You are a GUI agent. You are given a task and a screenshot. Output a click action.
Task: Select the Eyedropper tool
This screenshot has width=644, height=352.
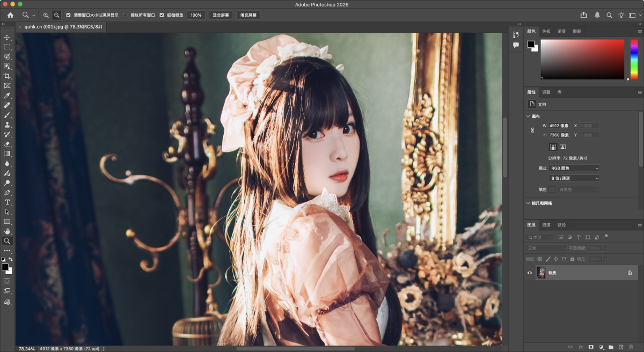pos(8,96)
